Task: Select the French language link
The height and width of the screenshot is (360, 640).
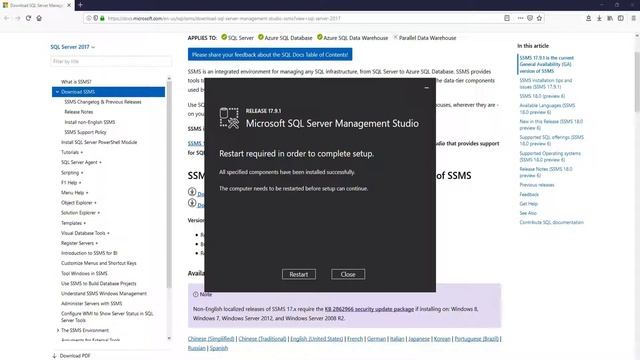Action: 355,339
